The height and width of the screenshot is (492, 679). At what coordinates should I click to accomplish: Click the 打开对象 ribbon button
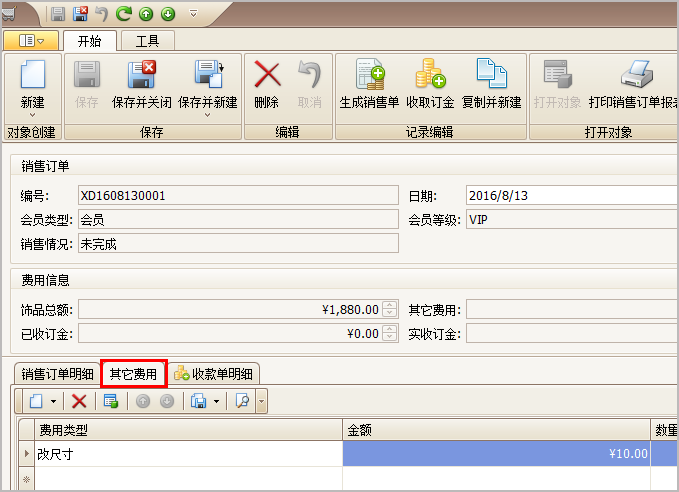coord(557,84)
